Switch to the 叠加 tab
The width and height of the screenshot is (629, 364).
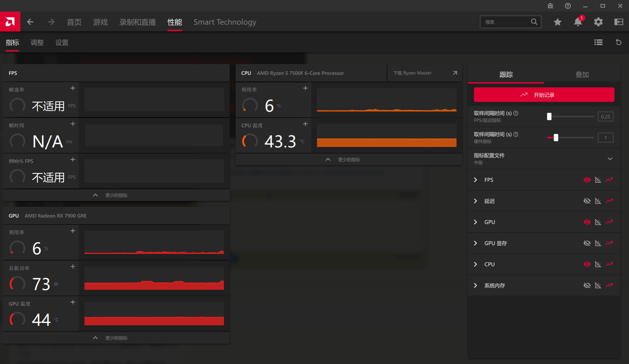point(582,75)
